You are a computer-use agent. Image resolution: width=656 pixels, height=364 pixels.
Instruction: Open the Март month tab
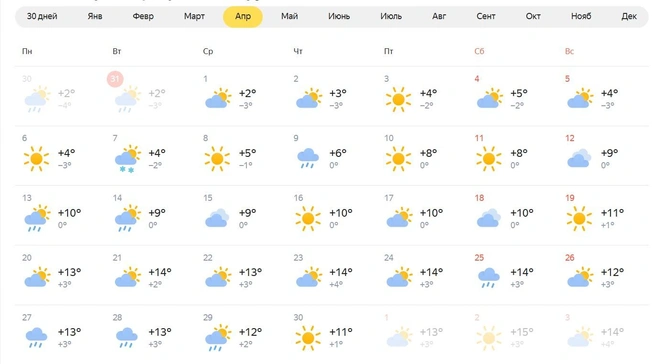click(194, 16)
